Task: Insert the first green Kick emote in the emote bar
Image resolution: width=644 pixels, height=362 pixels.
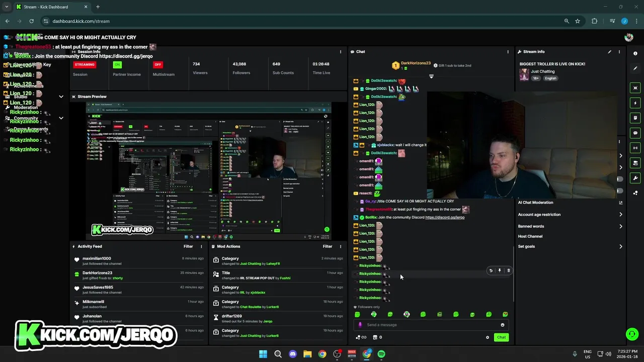Action: (x=357, y=314)
